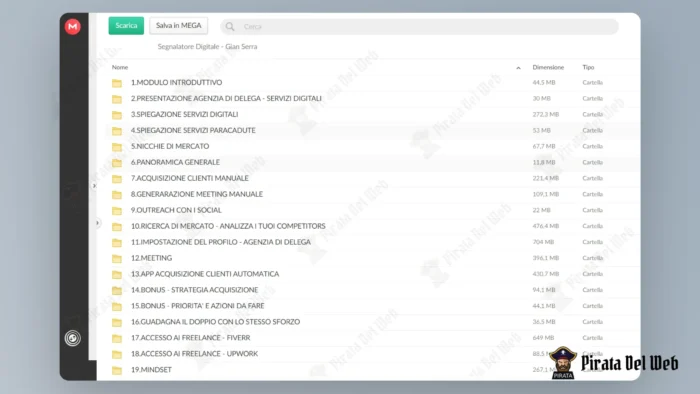The image size is (700, 394).
Task: Open the Segnalatore Digitale - Gian Serra breadcrumb
Action: click(x=207, y=46)
